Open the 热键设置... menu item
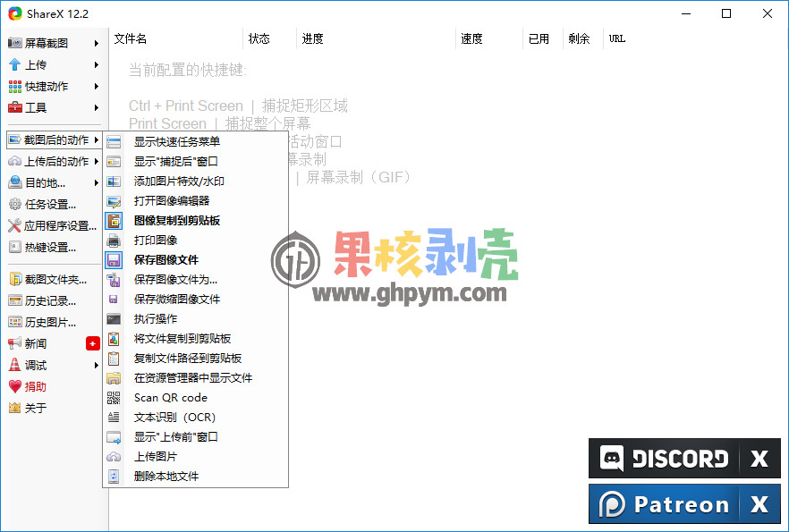 click(x=55, y=247)
